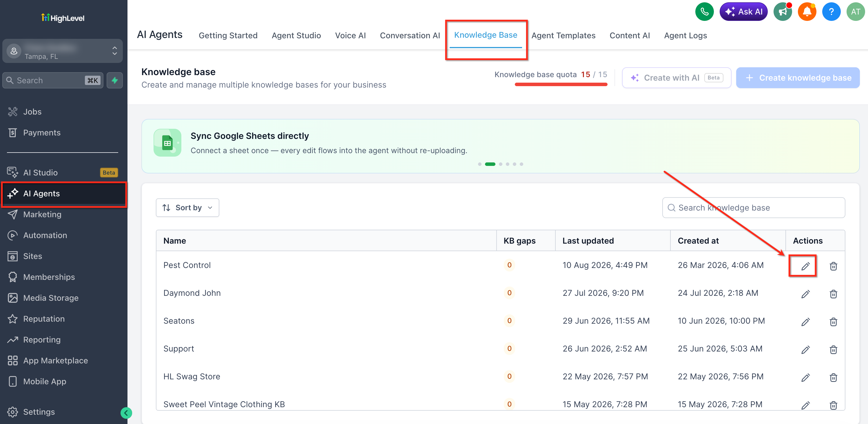Open the notifications bell
The width and height of the screenshot is (868, 424).
tap(807, 12)
